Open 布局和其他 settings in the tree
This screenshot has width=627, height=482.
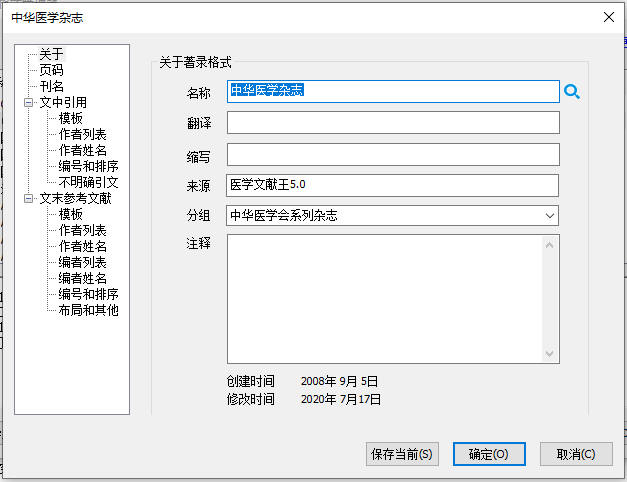[x=88, y=310]
